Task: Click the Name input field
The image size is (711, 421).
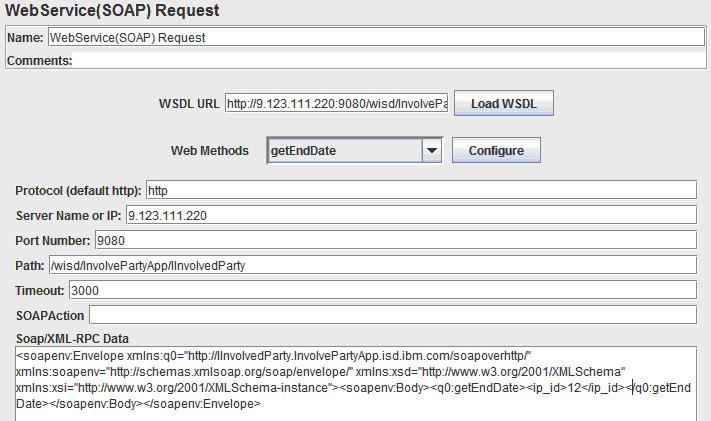Action: tap(375, 37)
